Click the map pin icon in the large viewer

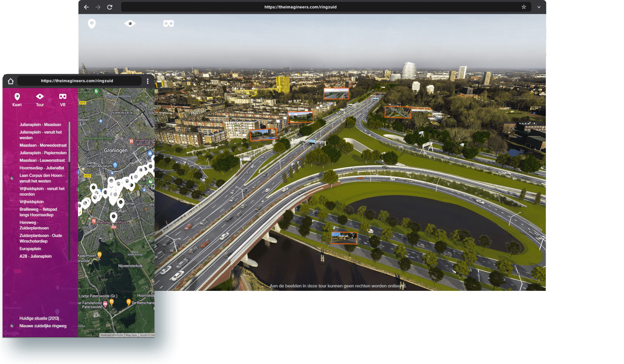tap(92, 24)
